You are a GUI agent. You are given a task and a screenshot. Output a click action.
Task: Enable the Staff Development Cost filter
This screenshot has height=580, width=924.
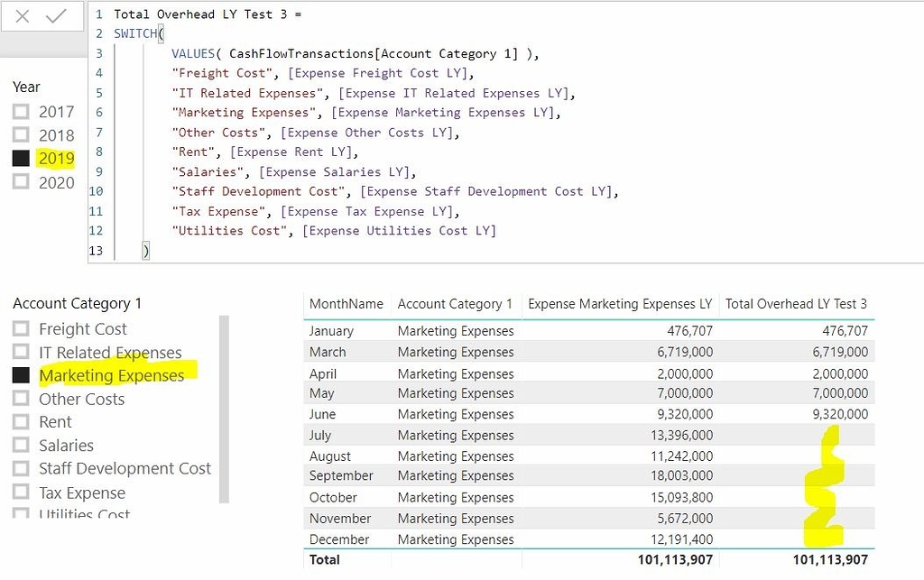pos(22,468)
